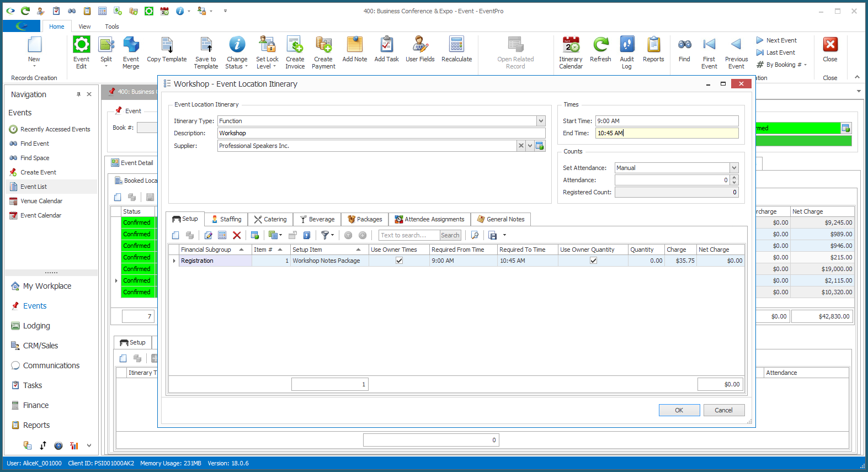Viewport: 868px width, 472px height.
Task: Choose Copy Template in the ribbon
Action: (167, 50)
